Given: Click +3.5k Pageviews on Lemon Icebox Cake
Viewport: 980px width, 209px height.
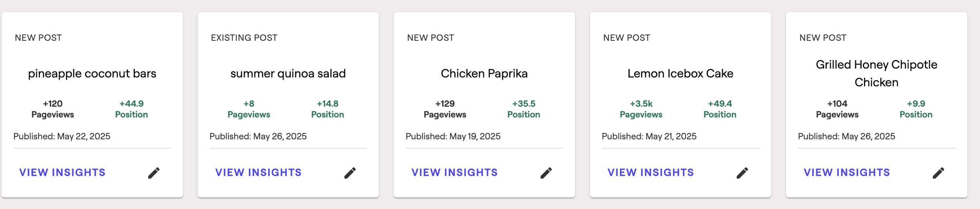Looking at the screenshot, I should click(x=641, y=109).
